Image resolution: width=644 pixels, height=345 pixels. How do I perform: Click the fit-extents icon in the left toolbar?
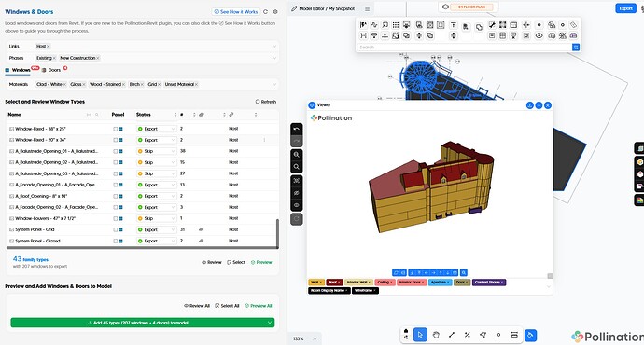coord(297,181)
